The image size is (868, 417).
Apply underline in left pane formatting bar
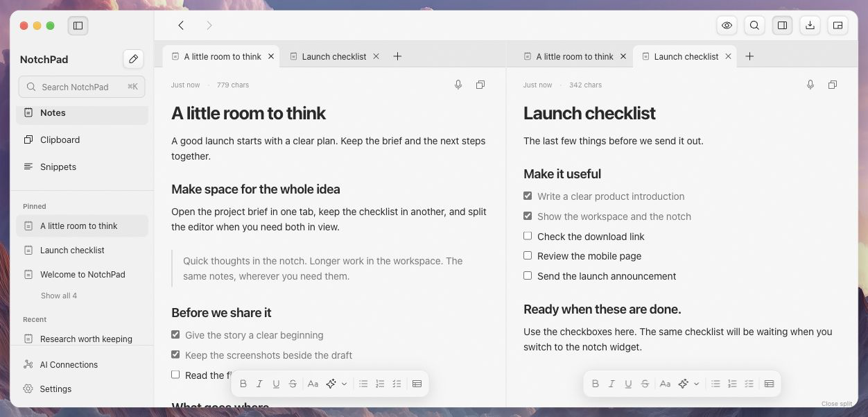pyautogui.click(x=276, y=384)
